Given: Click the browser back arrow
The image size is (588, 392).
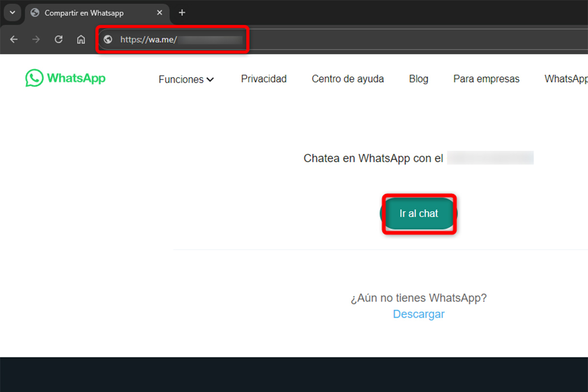Looking at the screenshot, I should pyautogui.click(x=14, y=40).
